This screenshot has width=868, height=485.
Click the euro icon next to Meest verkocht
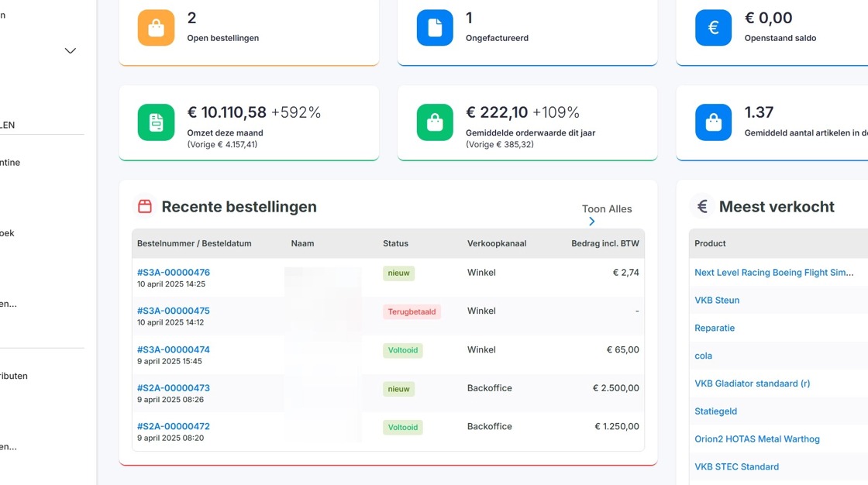pos(702,207)
